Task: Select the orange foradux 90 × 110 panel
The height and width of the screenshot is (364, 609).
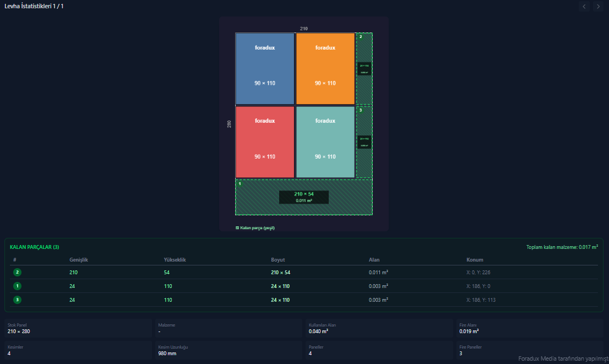Action: click(x=325, y=69)
